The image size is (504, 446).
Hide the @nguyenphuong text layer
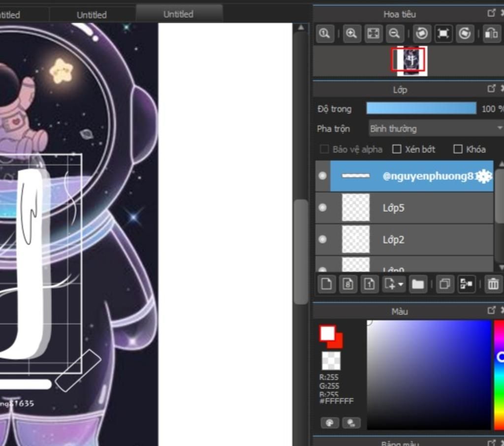pos(322,176)
